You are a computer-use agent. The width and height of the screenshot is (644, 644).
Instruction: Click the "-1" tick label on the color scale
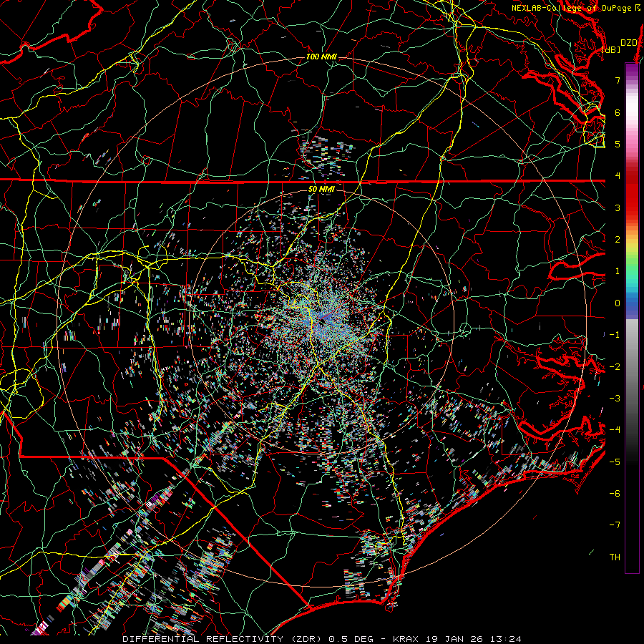[x=615, y=335]
